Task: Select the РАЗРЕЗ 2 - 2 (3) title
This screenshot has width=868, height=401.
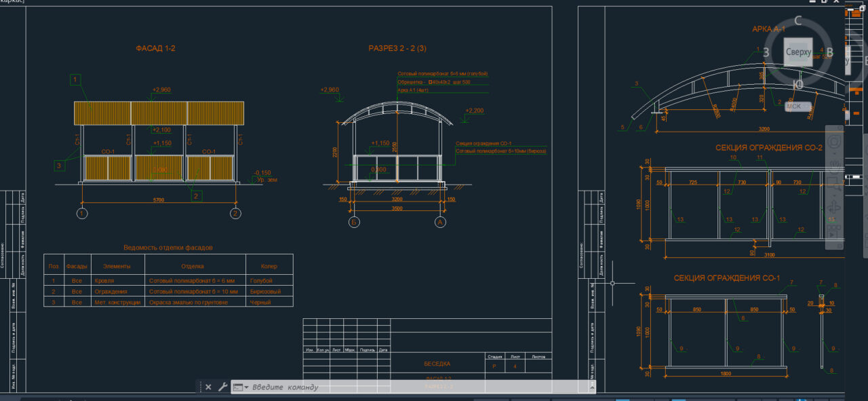Action: 397,48
